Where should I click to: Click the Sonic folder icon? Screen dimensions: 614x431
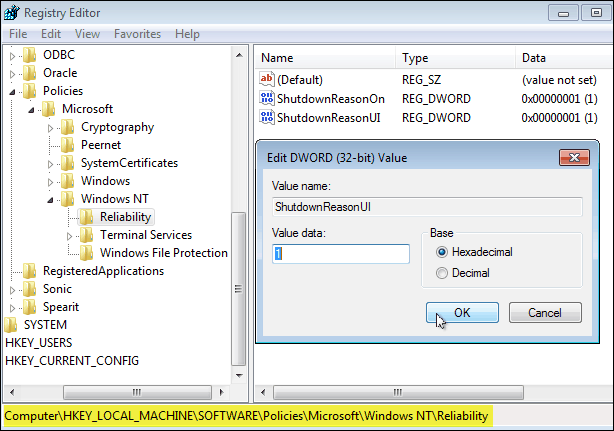(x=30, y=289)
